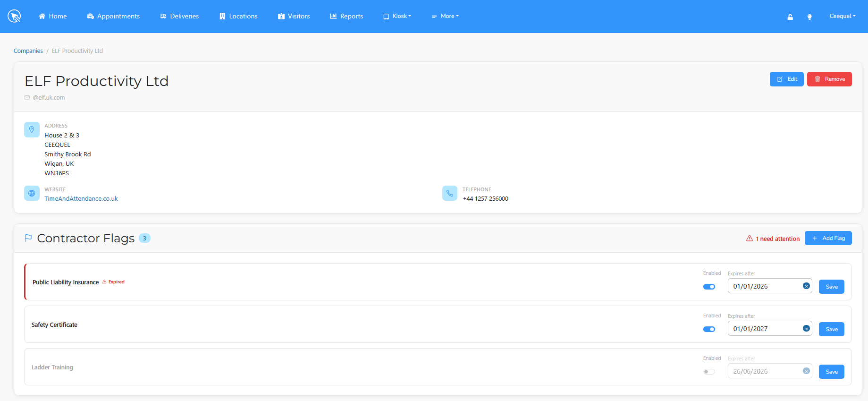Click the postcode WN36PS
The height and width of the screenshot is (401, 868).
tap(57, 173)
